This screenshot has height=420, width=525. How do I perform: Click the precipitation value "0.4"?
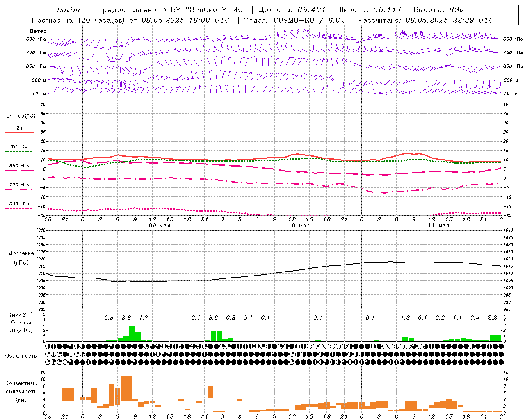click(x=475, y=318)
